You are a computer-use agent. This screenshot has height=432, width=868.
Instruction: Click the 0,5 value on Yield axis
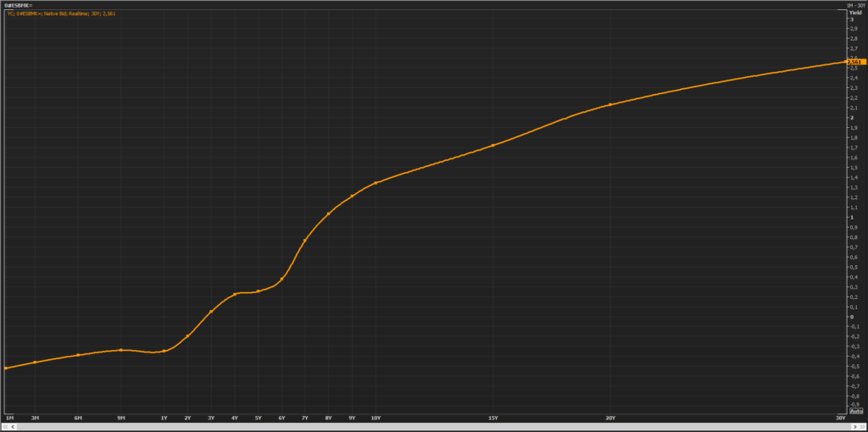(854, 267)
